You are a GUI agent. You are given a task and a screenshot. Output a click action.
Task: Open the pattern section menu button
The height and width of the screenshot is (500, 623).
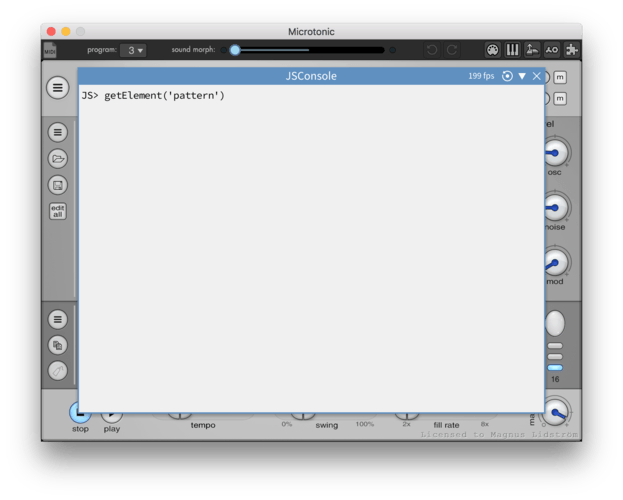pyautogui.click(x=58, y=320)
